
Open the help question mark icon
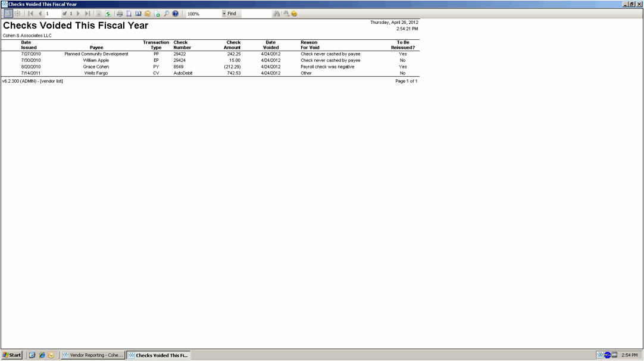click(x=176, y=14)
